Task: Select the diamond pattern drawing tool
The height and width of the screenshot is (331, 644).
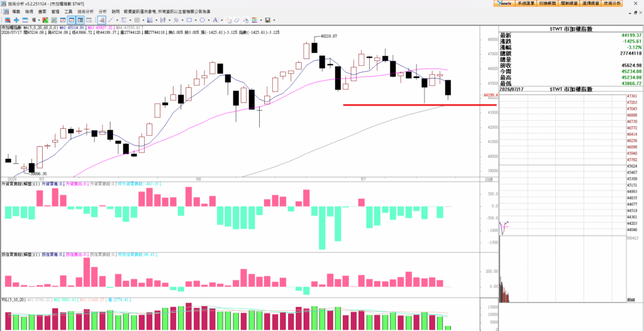Action: [x=176, y=20]
